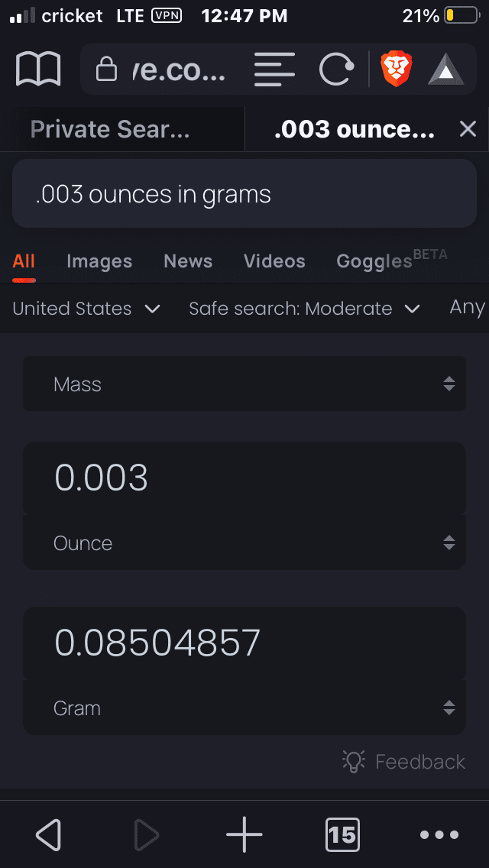Change the Gram target unit dropdown
The image size is (489, 868).
244,708
